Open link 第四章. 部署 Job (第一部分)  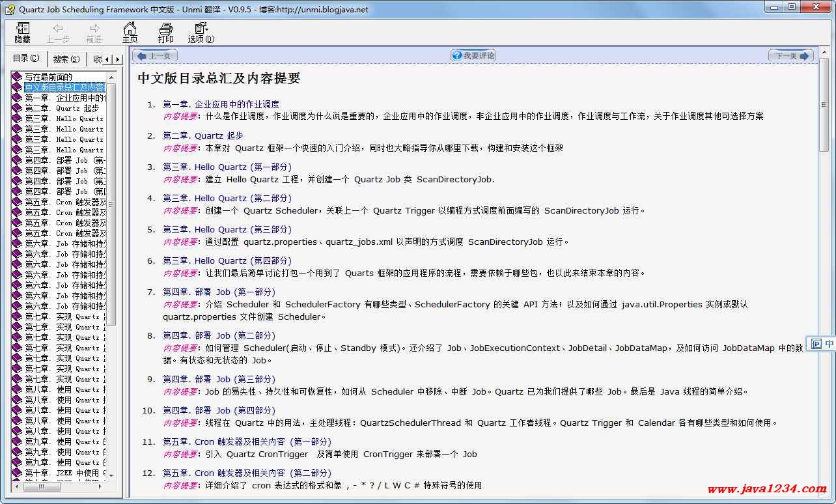(x=219, y=292)
